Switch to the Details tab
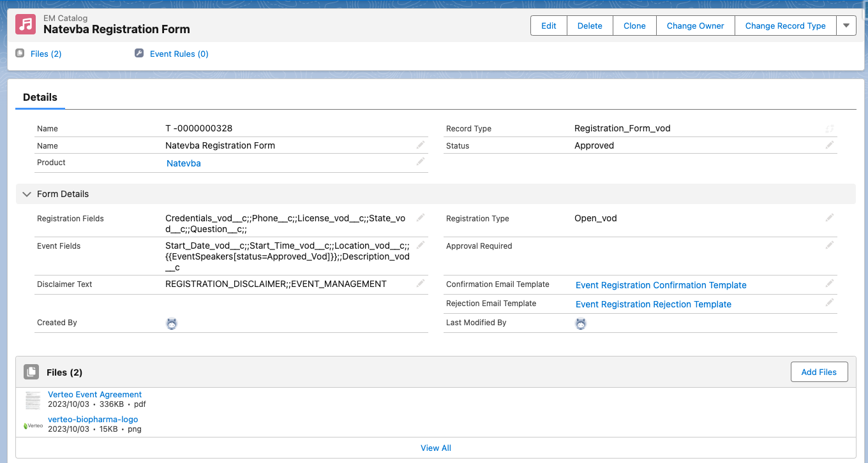The height and width of the screenshot is (463, 868). tap(40, 98)
